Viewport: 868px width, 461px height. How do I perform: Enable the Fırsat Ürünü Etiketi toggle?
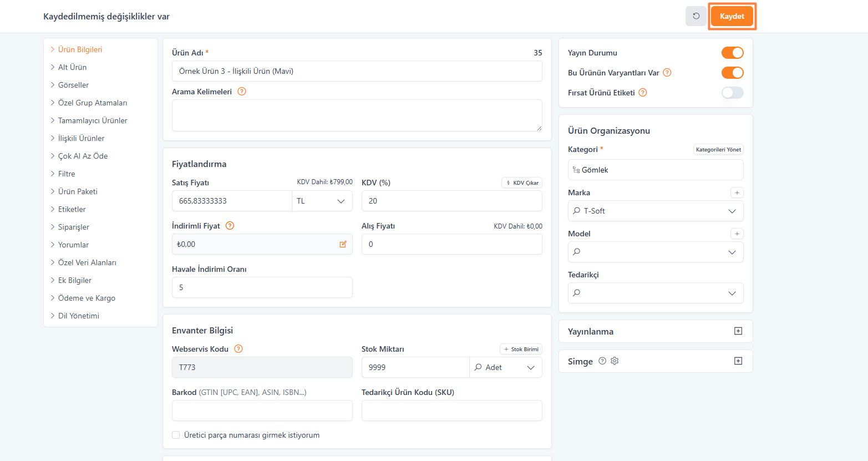(732, 93)
